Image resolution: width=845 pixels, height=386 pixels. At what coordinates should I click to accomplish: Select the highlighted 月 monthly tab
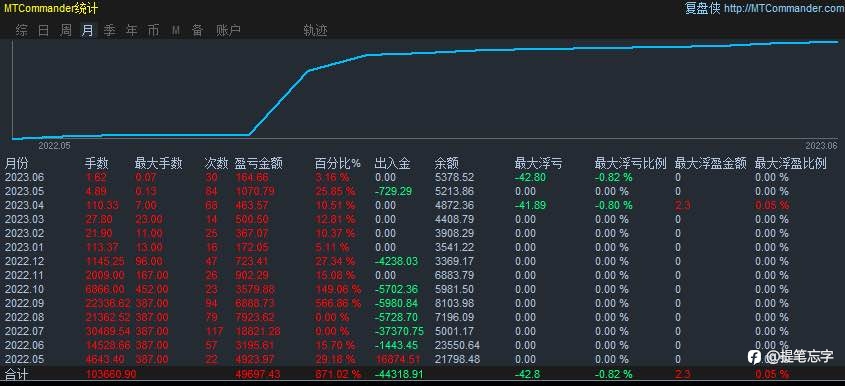coord(87,30)
